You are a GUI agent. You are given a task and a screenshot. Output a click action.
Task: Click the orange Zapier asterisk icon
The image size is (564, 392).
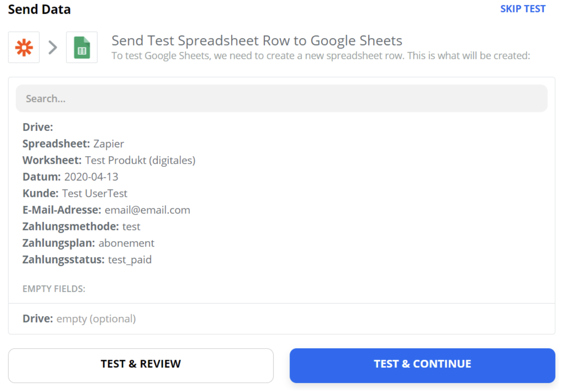click(x=24, y=47)
